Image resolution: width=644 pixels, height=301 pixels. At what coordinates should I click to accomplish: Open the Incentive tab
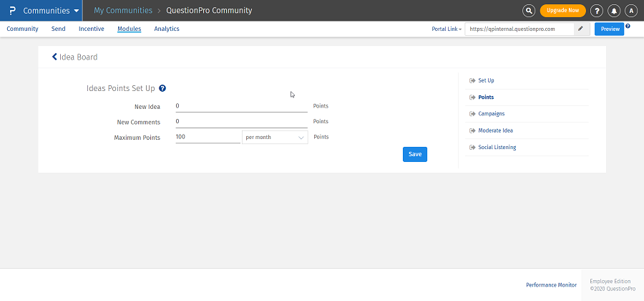[x=91, y=29]
